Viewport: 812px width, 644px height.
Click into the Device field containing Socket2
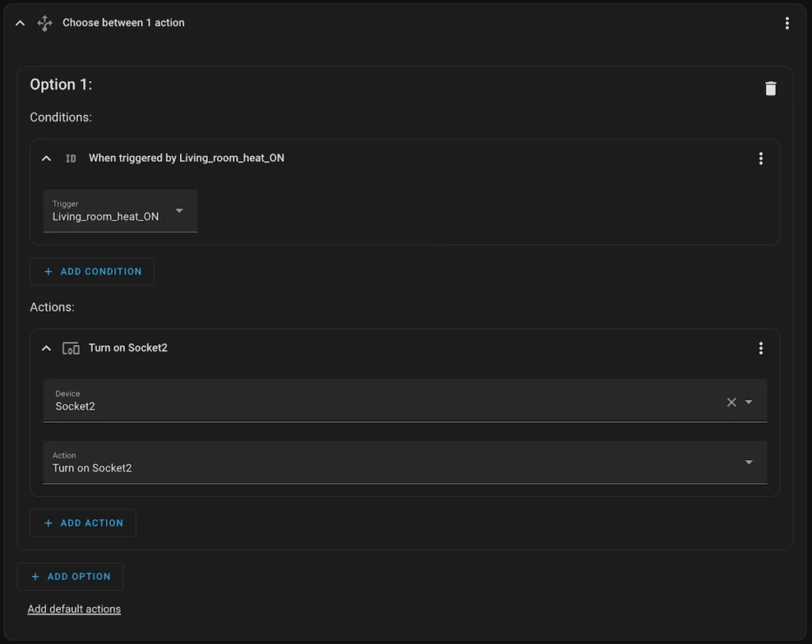[381, 401]
